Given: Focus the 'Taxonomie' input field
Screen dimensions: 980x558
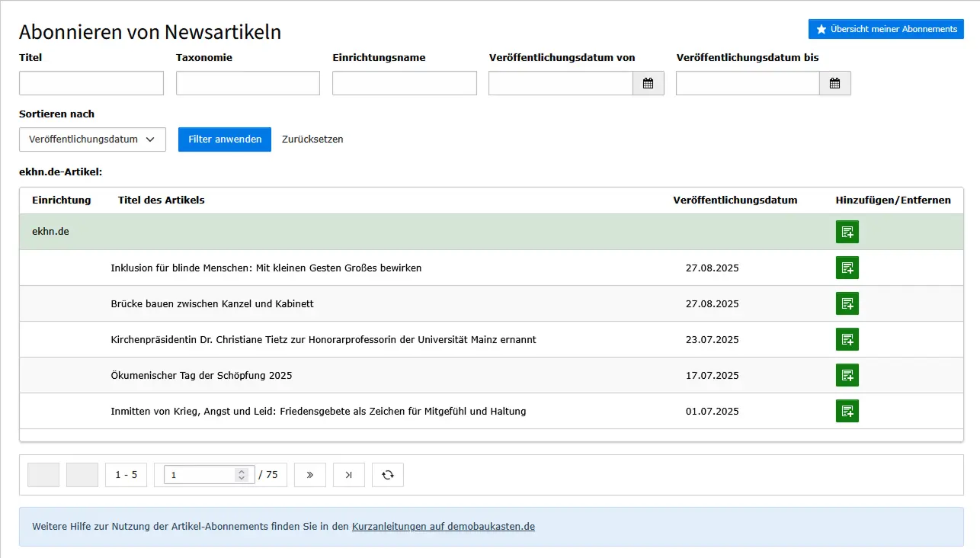Looking at the screenshot, I should click(x=248, y=83).
